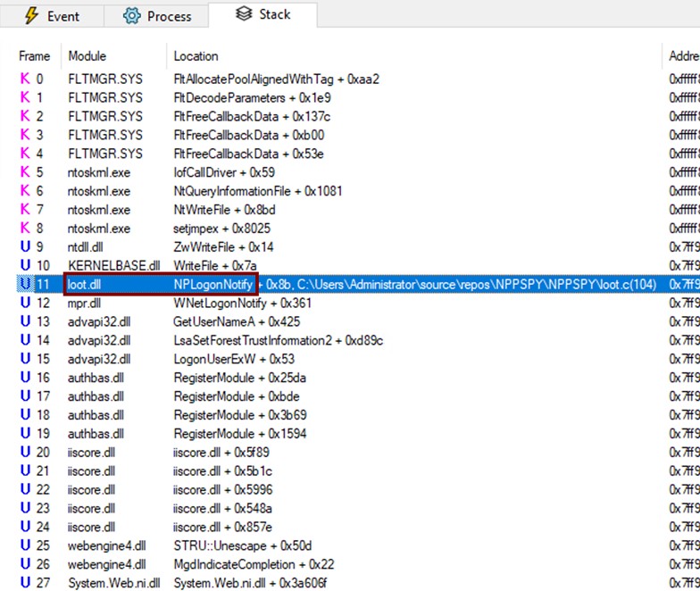The width and height of the screenshot is (700, 591).
Task: Select NtQueryInformationFile + 0x1081 location
Action: point(257,191)
